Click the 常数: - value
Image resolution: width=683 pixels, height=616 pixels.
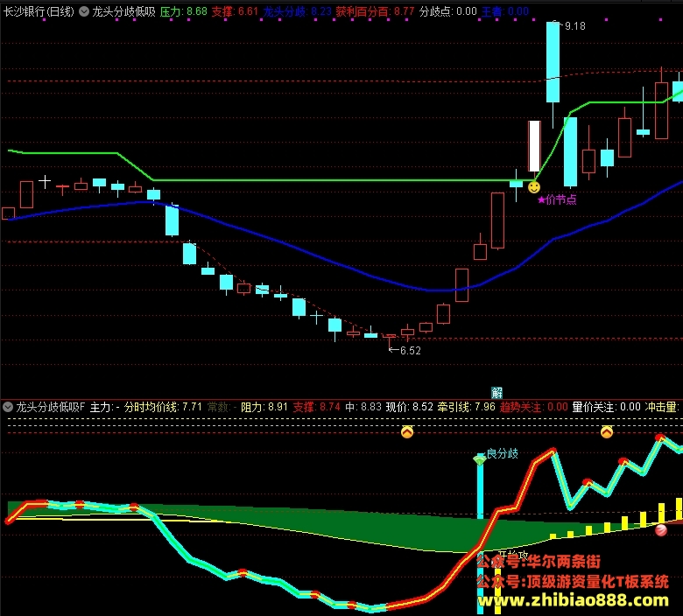[x=222, y=408]
